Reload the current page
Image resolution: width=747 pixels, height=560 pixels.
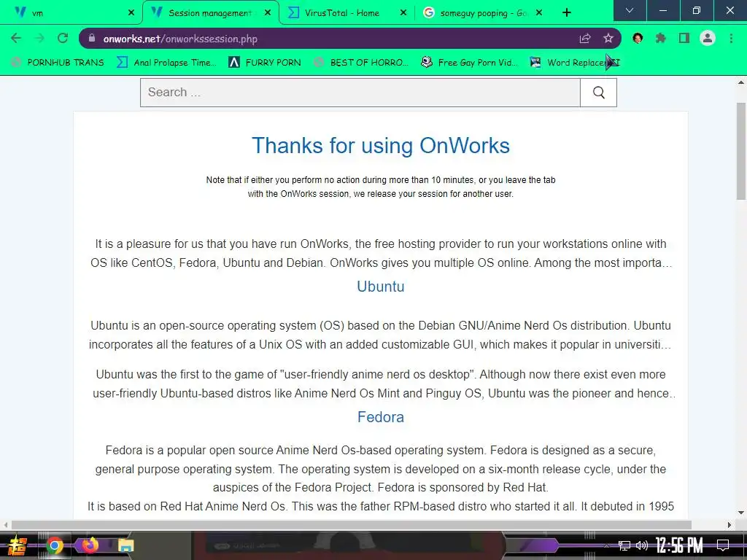pyautogui.click(x=63, y=38)
